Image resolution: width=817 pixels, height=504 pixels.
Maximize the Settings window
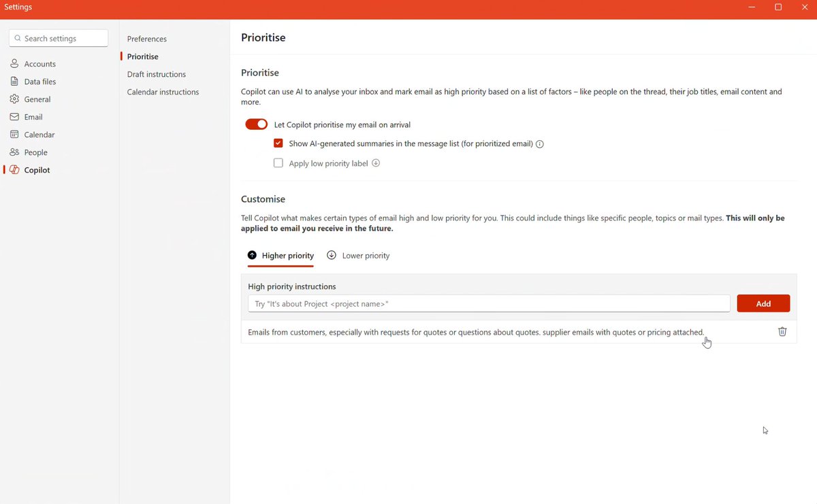(778, 7)
